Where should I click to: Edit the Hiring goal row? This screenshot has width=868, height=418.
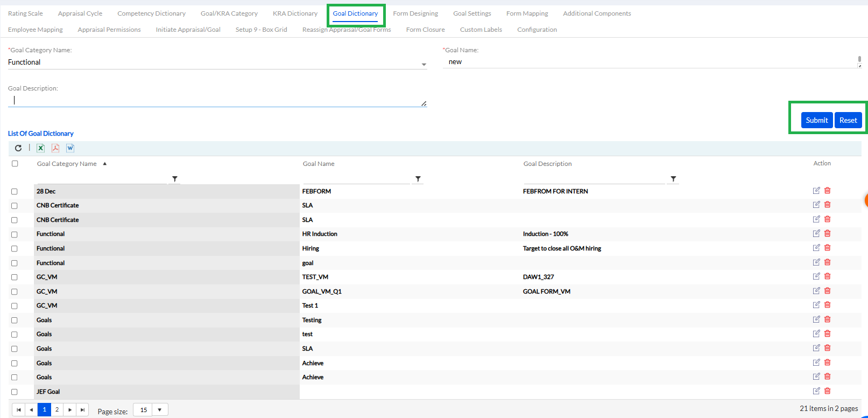pos(816,248)
